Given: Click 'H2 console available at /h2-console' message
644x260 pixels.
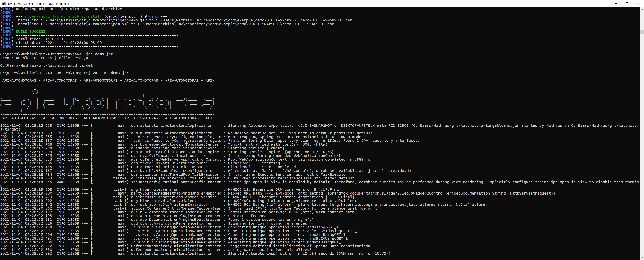Looking at the screenshot, I should (x=320, y=170).
